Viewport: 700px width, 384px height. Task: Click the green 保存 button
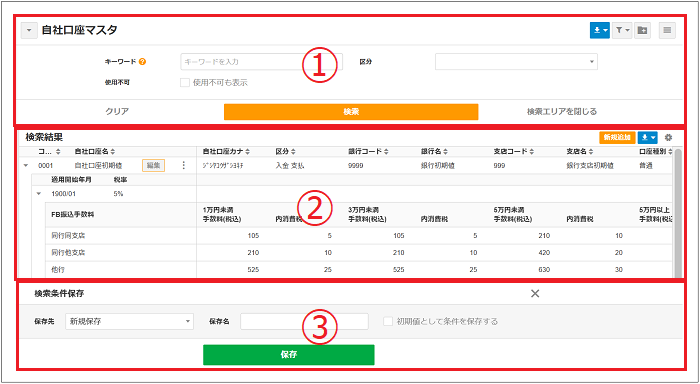click(289, 355)
